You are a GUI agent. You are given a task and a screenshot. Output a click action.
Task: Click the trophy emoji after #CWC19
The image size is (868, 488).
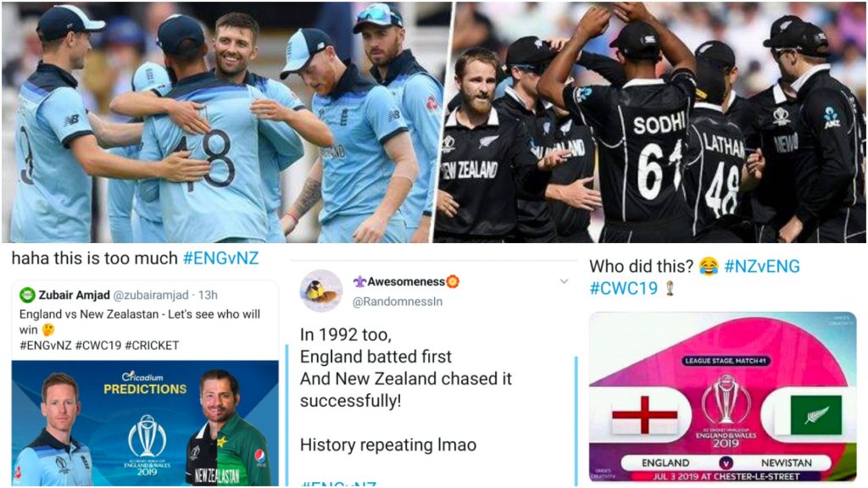point(670,288)
